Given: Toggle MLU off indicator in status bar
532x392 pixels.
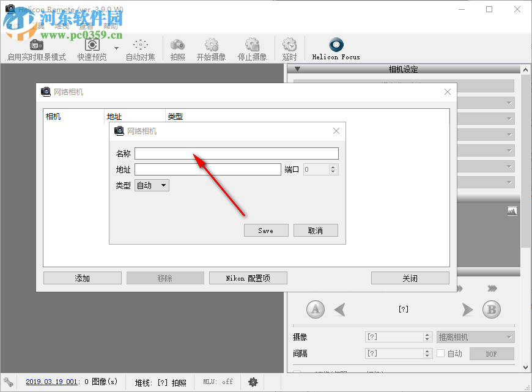Looking at the screenshot, I should [218, 382].
